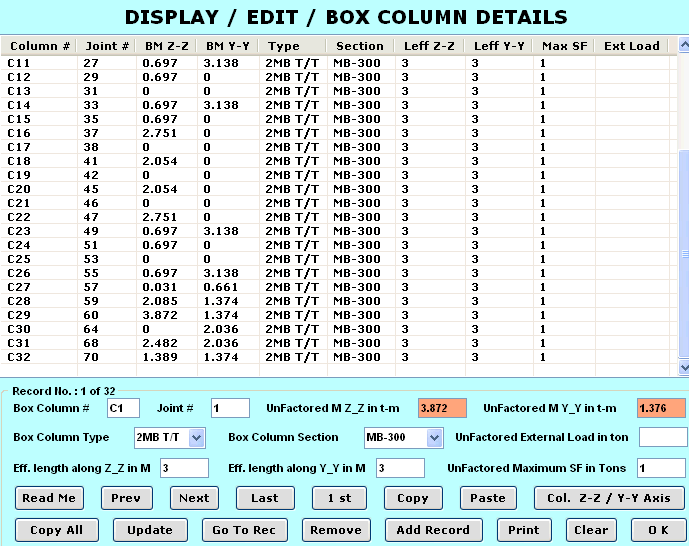Open the Box Column Section dropdown arrow
Image resolution: width=689 pixels, height=546 pixels.
pos(434,438)
